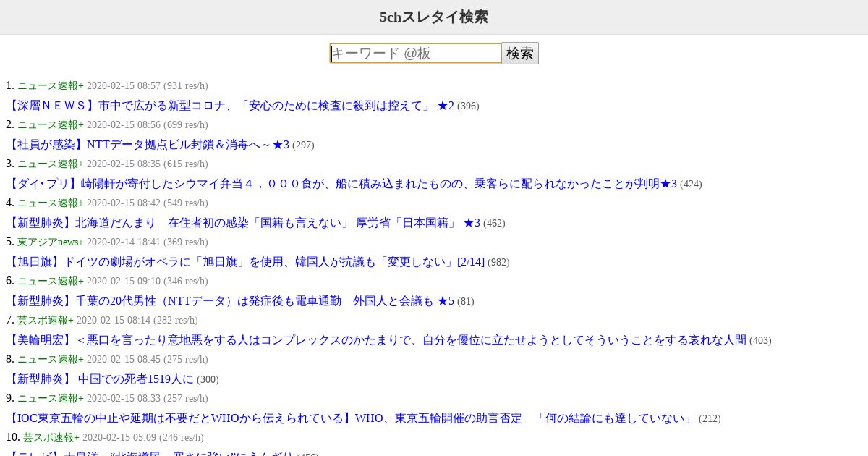The height and width of the screenshot is (456, 868).
Task: Open the 中国での死者1519人に thread link
Action: (x=100, y=379)
